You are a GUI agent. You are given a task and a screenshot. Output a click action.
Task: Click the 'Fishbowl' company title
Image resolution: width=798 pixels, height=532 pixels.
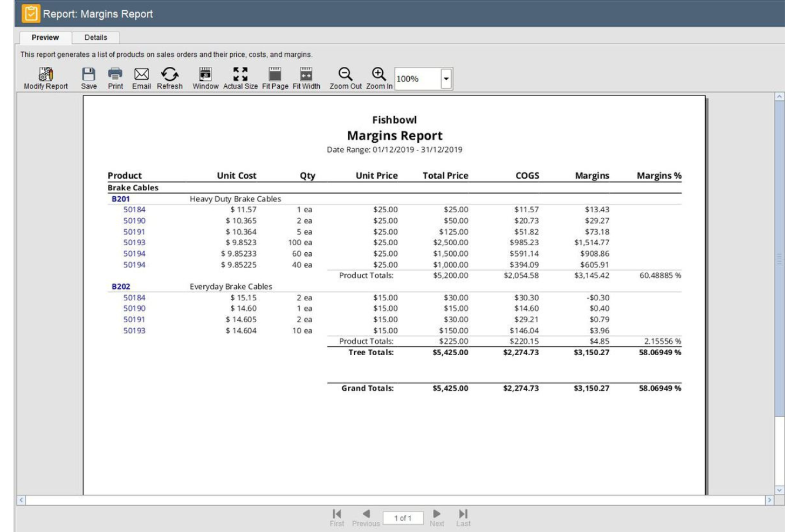tap(395, 120)
